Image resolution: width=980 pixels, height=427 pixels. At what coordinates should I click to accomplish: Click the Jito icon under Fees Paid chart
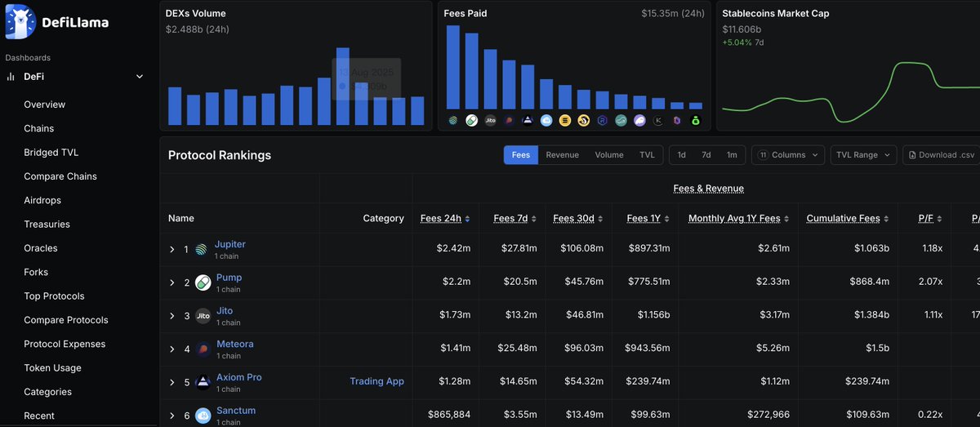click(490, 120)
